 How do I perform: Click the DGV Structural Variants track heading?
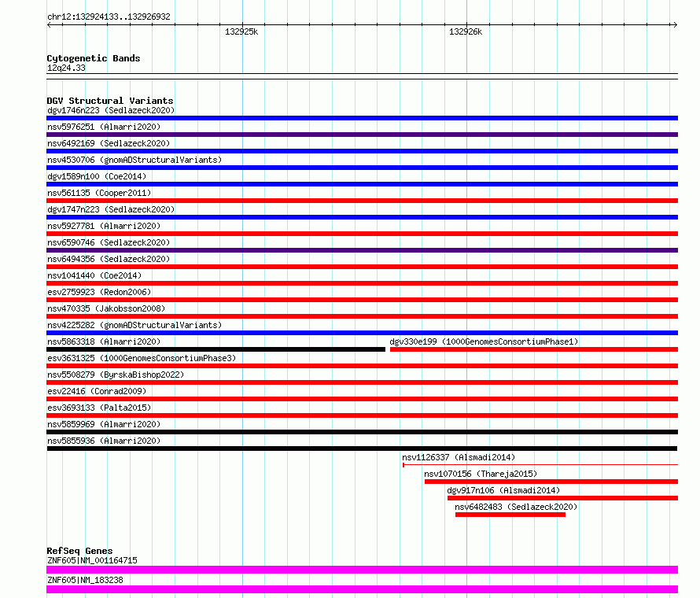pos(110,101)
